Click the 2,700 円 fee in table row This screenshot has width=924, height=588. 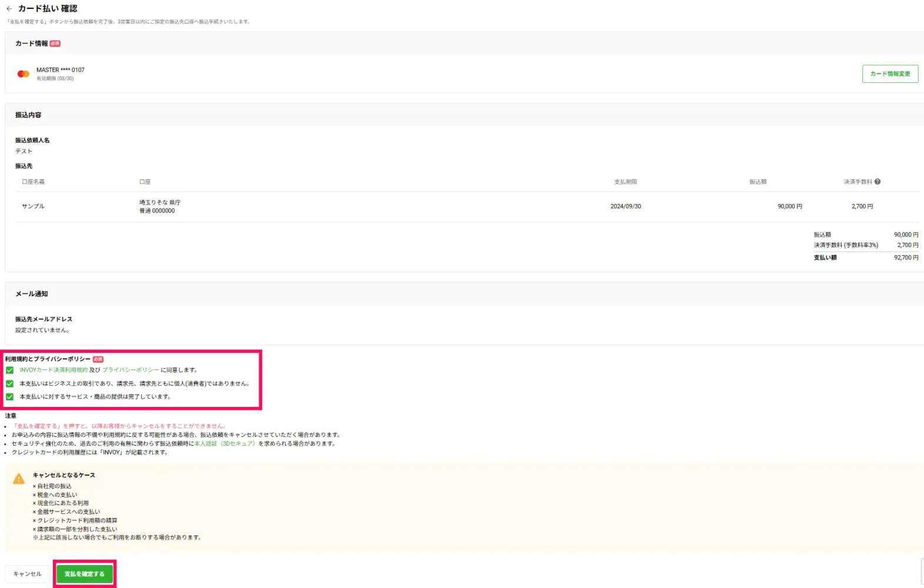click(862, 206)
